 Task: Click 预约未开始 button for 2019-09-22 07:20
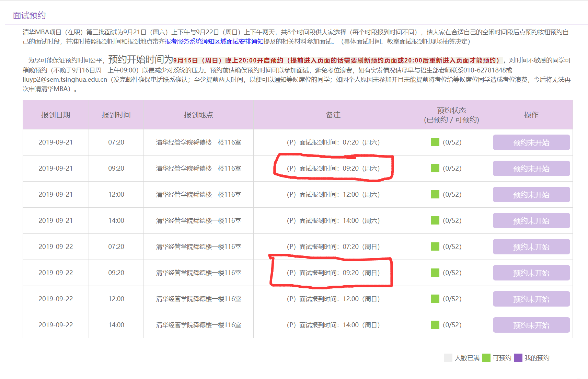531,247
